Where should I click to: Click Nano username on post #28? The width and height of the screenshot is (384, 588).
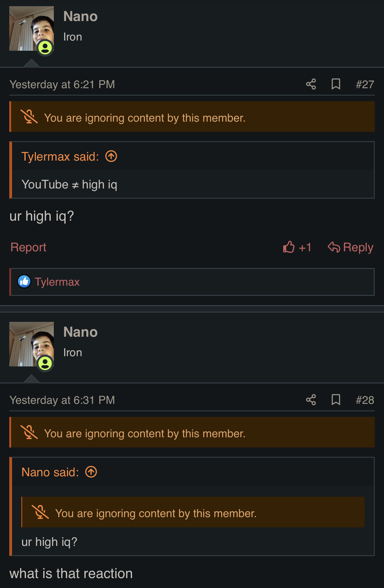pos(80,332)
